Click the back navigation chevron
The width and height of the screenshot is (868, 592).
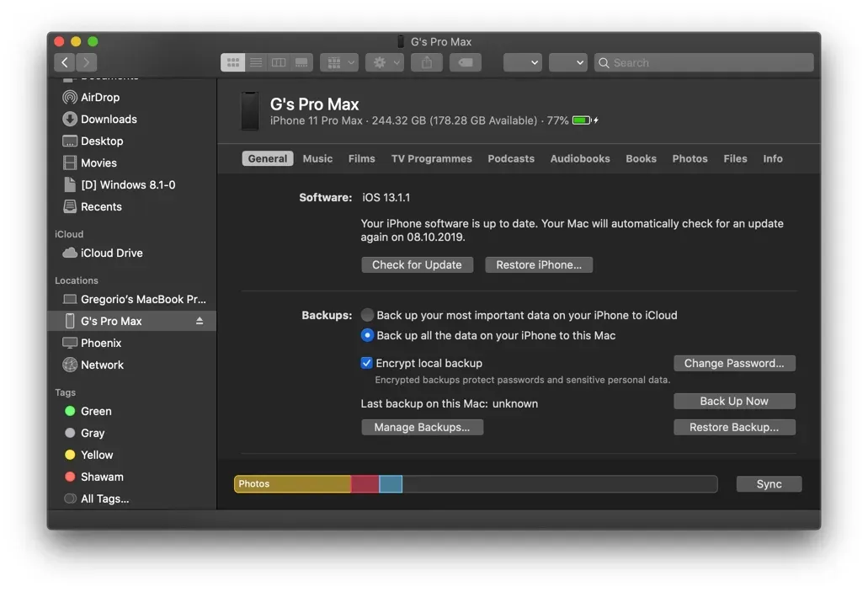click(x=65, y=61)
